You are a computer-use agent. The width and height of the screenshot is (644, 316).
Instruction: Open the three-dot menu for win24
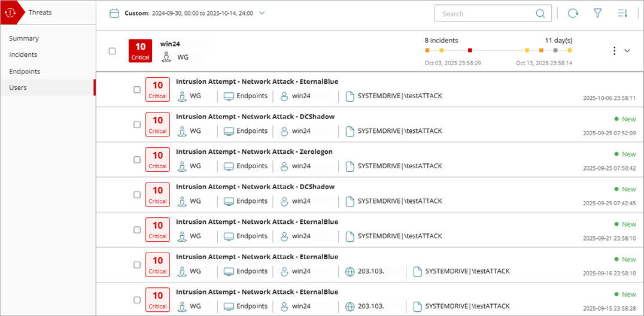614,50
